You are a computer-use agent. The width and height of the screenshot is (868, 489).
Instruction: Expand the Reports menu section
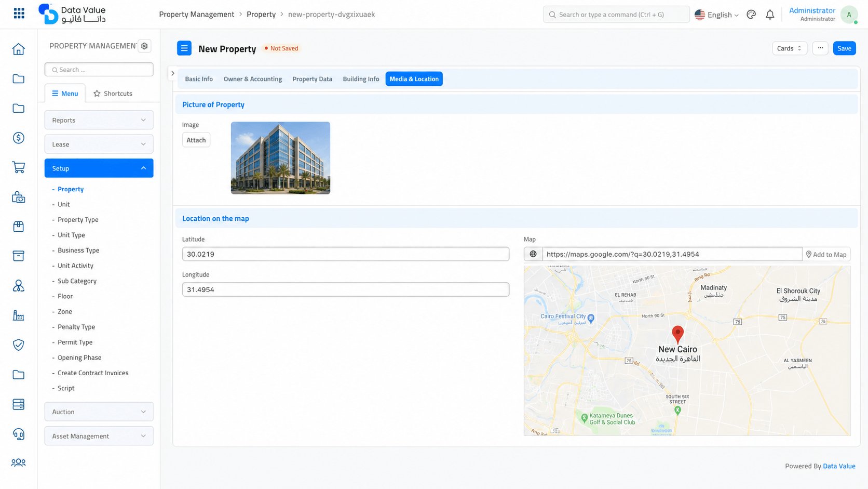[x=99, y=120]
